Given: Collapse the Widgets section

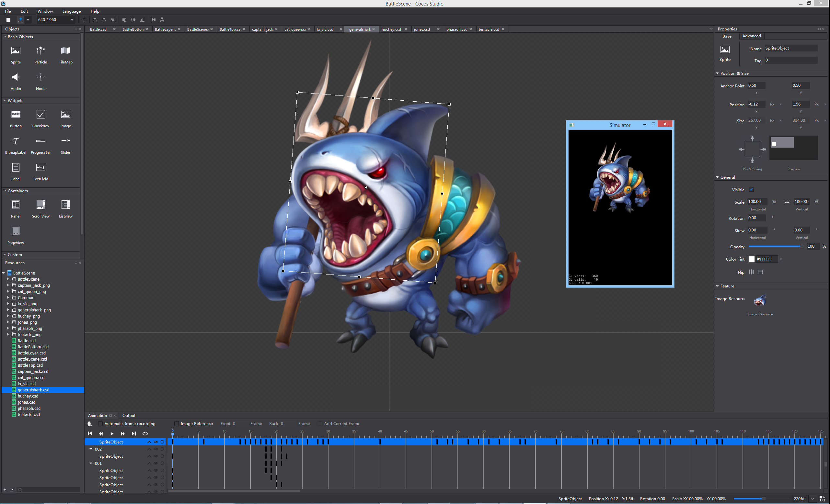Looking at the screenshot, I should click(5, 100).
